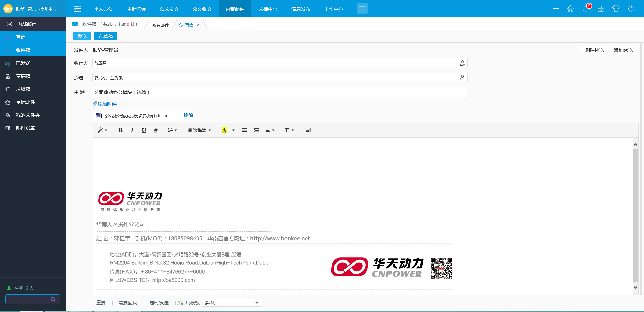Click the add-contact icon in recipient field
Screen dimensions: 644x312
[462, 63]
